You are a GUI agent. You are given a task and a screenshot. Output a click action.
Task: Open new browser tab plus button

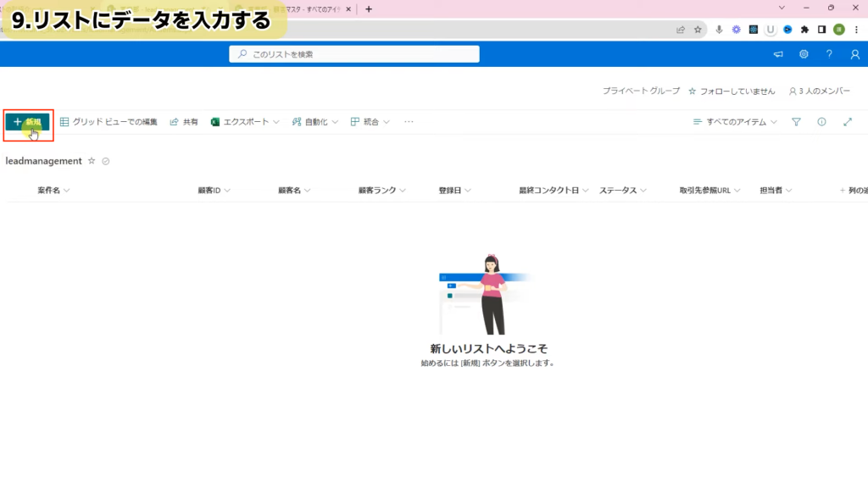click(x=369, y=8)
